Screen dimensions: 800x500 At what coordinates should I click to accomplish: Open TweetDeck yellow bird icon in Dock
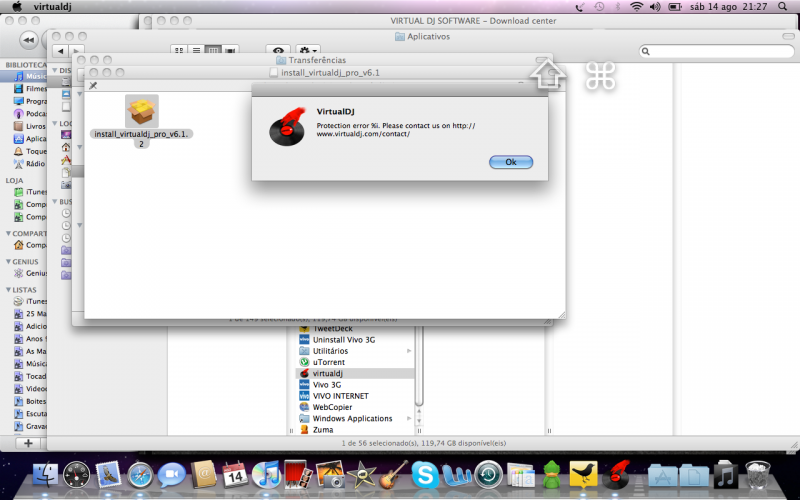[x=583, y=475]
